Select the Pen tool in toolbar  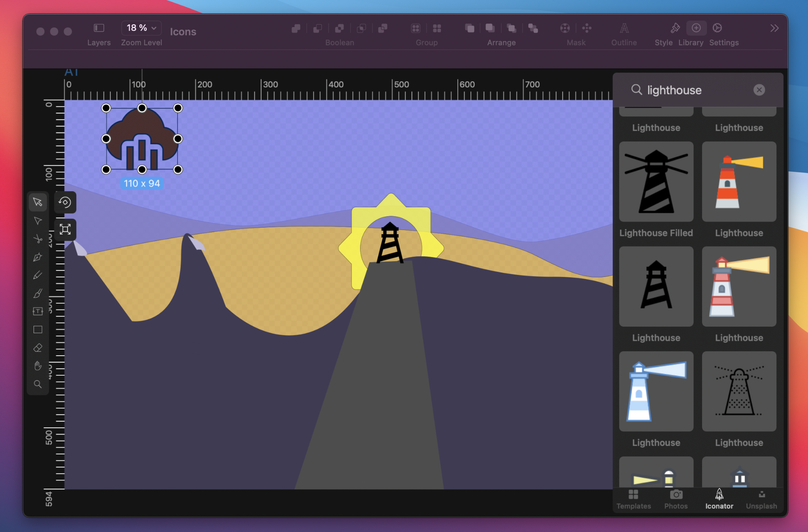pos(38,258)
